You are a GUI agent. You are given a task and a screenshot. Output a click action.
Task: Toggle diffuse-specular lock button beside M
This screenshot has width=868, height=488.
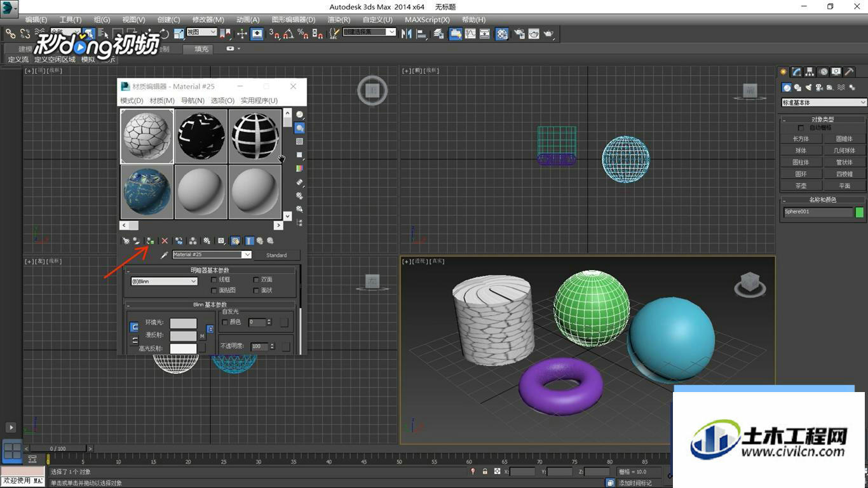click(210, 329)
